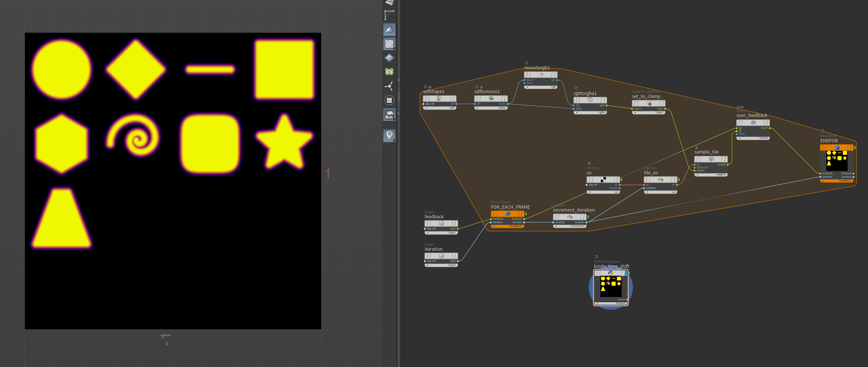Image resolution: width=868 pixels, height=367 pixels.
Task: Toggle the lock icon above sdftomono1 node
Action: click(481, 87)
